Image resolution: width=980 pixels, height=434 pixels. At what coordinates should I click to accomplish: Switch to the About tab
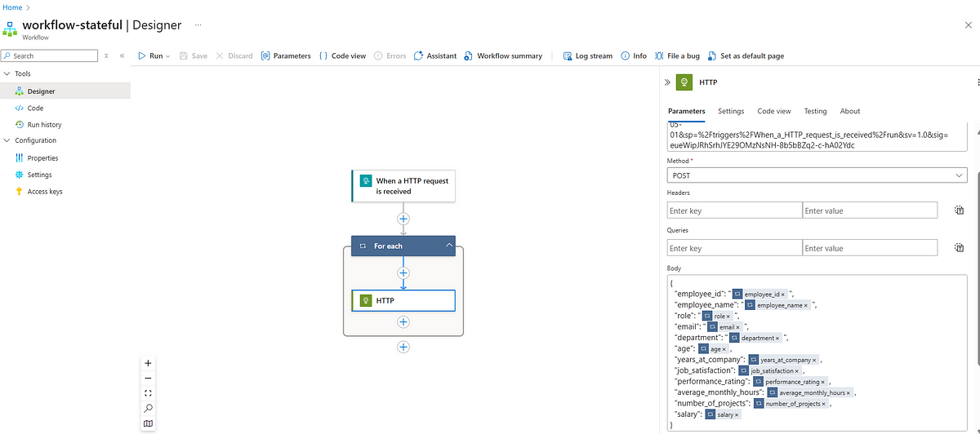tap(850, 111)
